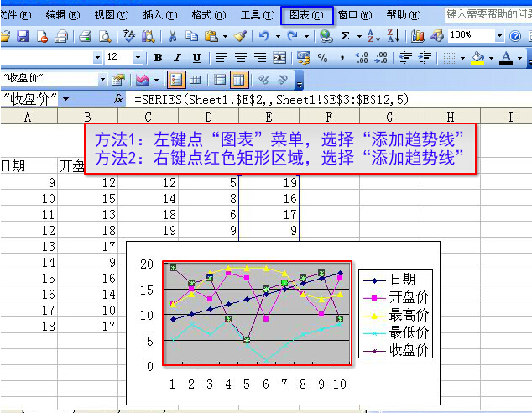Open the Chart Wizard icon

tap(418, 36)
